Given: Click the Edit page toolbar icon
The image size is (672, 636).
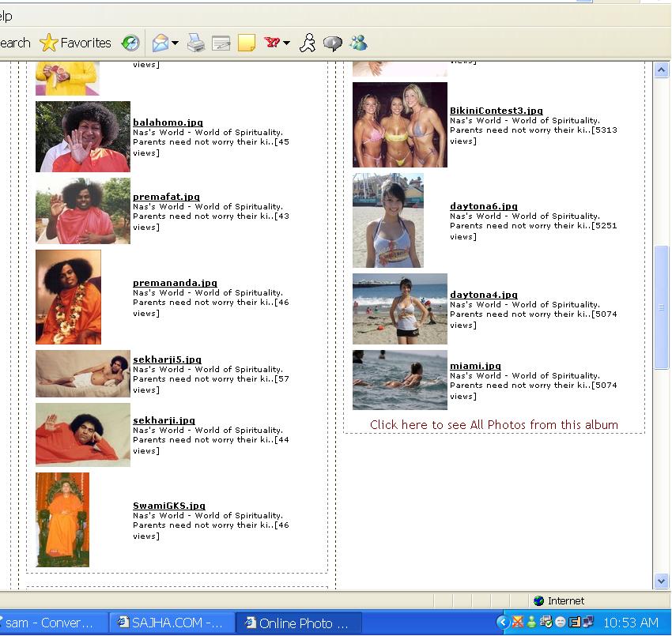Looking at the screenshot, I should (x=221, y=43).
